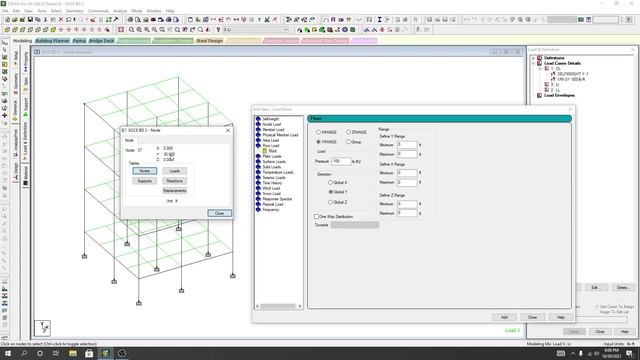Select the XRANGE radio button

(318, 132)
